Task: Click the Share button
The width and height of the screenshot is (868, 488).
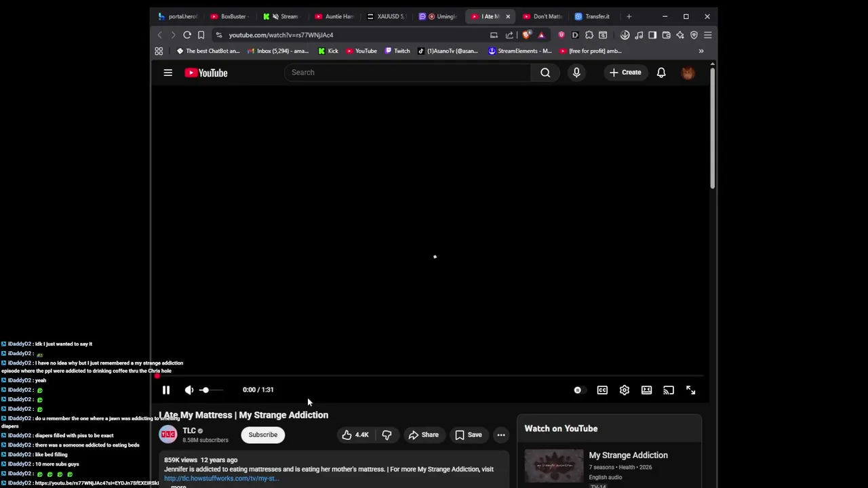Action: point(423,434)
